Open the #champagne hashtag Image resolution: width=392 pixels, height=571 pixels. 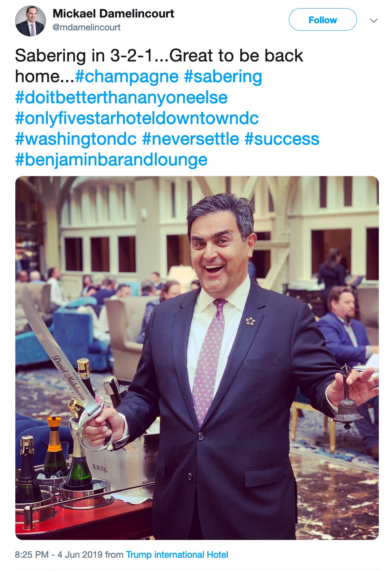click(127, 76)
